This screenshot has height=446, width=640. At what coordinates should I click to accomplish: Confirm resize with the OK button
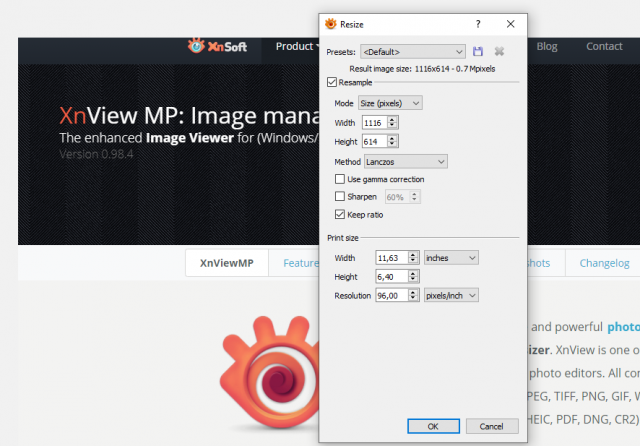(x=433, y=426)
